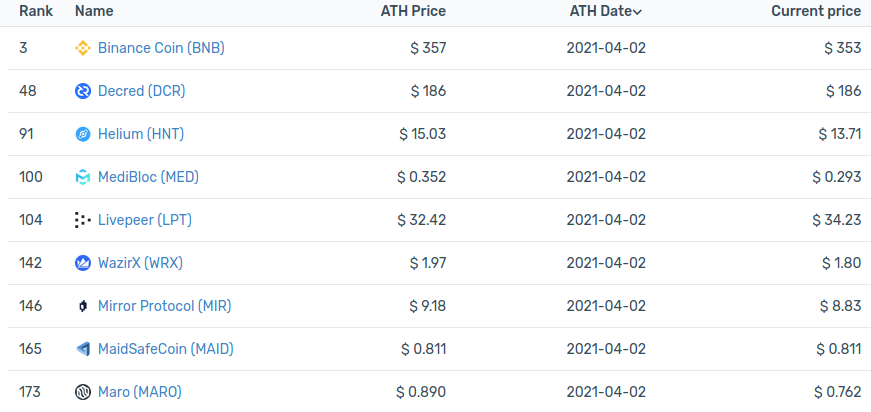Click the WazirX logo icon
The width and height of the screenshot is (871, 412).
(x=82, y=263)
